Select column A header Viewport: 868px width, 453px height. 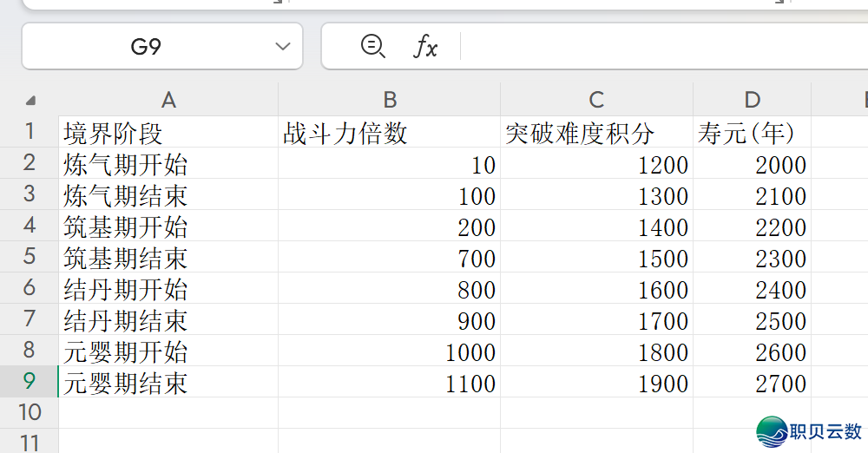[x=168, y=100]
